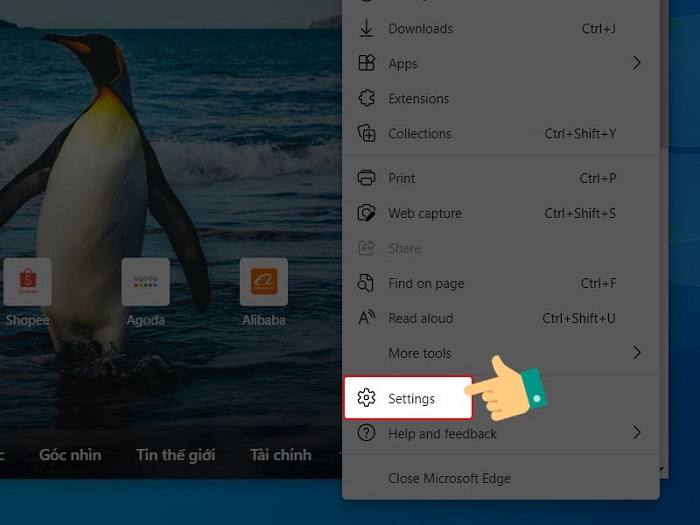
Task: Click the Apps grid icon
Action: tap(367, 64)
